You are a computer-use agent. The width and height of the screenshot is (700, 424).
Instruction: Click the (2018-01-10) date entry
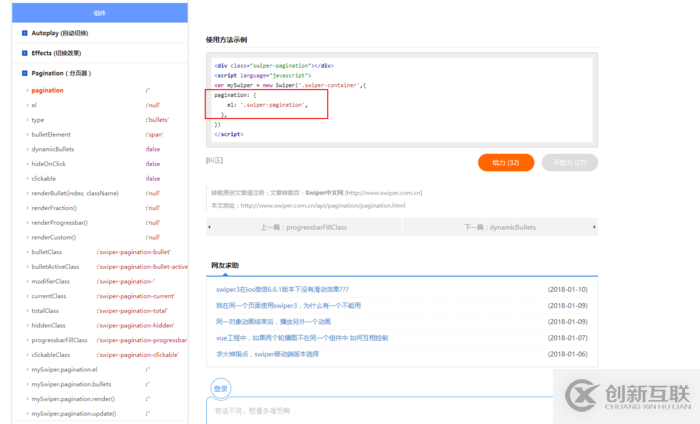point(568,290)
